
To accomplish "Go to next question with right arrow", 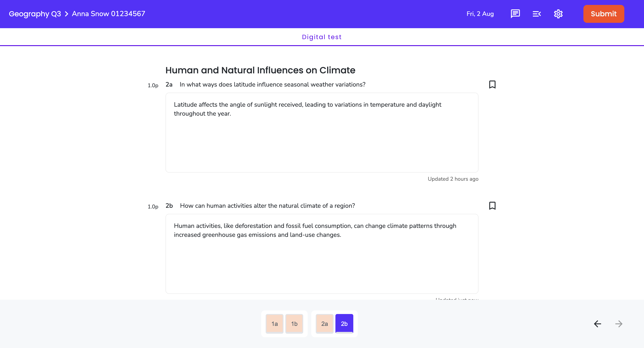I will click(x=619, y=324).
